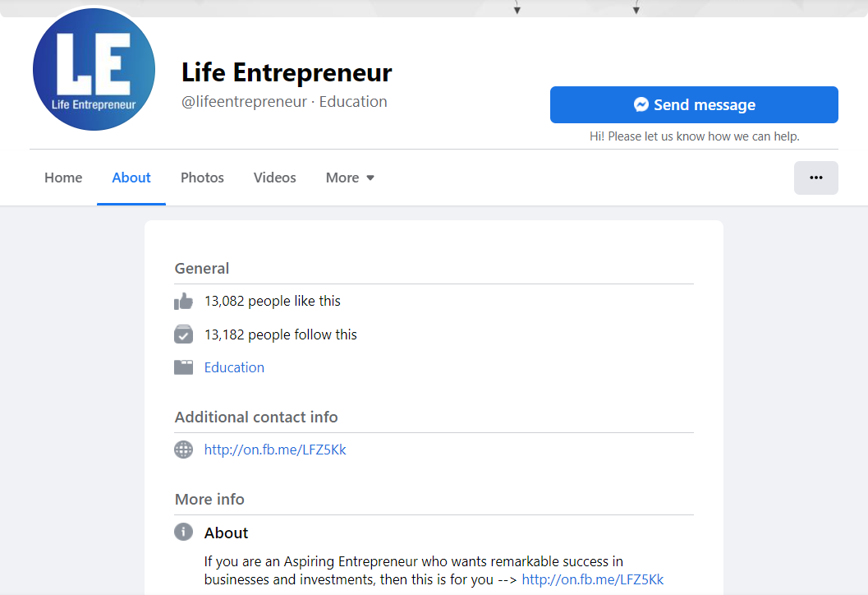The width and height of the screenshot is (868, 595).
Task: Click the About info circle icon
Action: (183, 532)
